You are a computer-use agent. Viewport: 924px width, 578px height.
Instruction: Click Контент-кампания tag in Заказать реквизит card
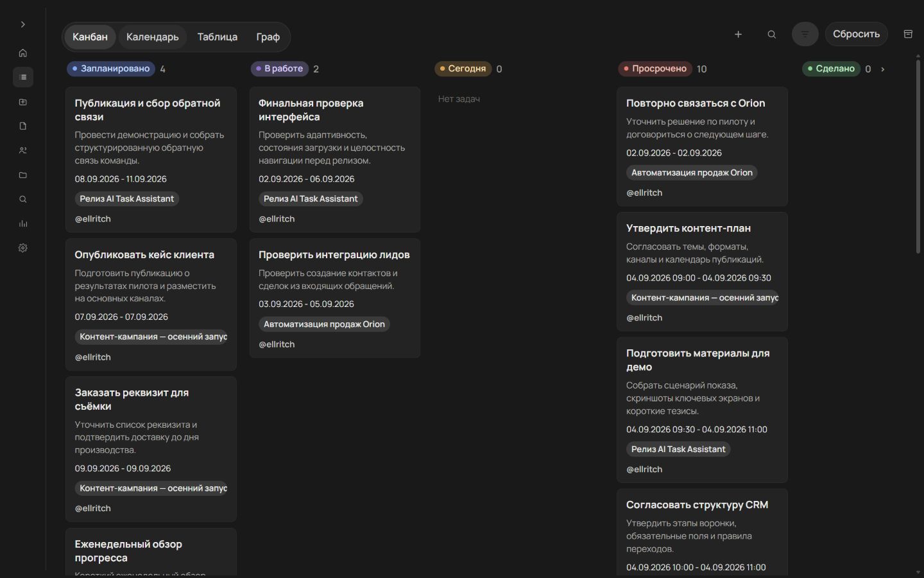pyautogui.click(x=151, y=488)
